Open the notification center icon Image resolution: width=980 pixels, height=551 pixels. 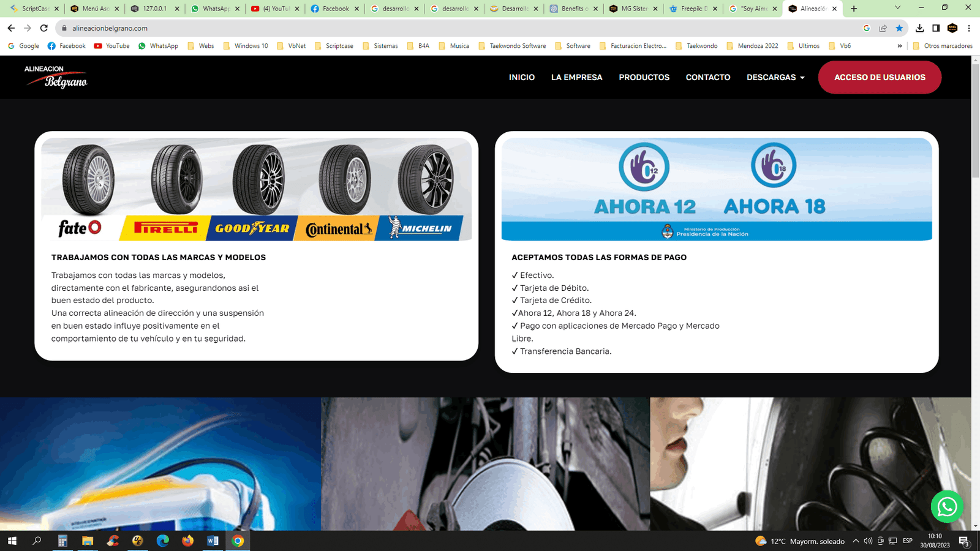(964, 541)
